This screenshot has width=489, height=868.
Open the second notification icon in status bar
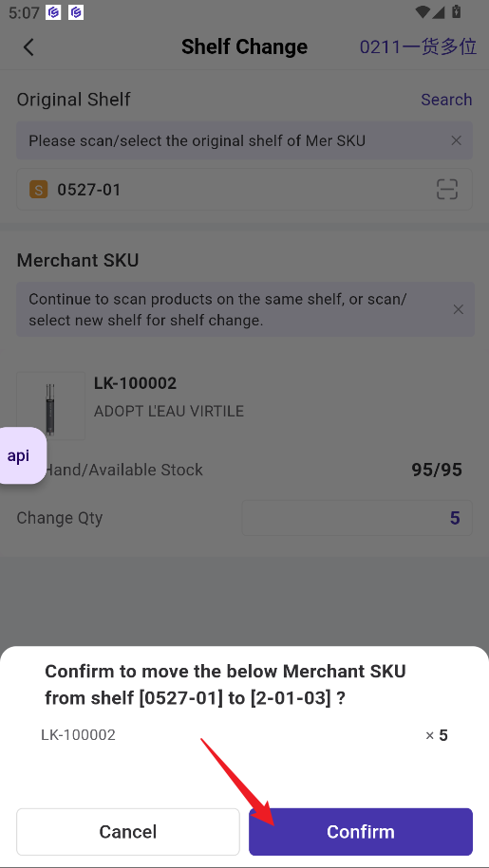pyautogui.click(x=76, y=12)
